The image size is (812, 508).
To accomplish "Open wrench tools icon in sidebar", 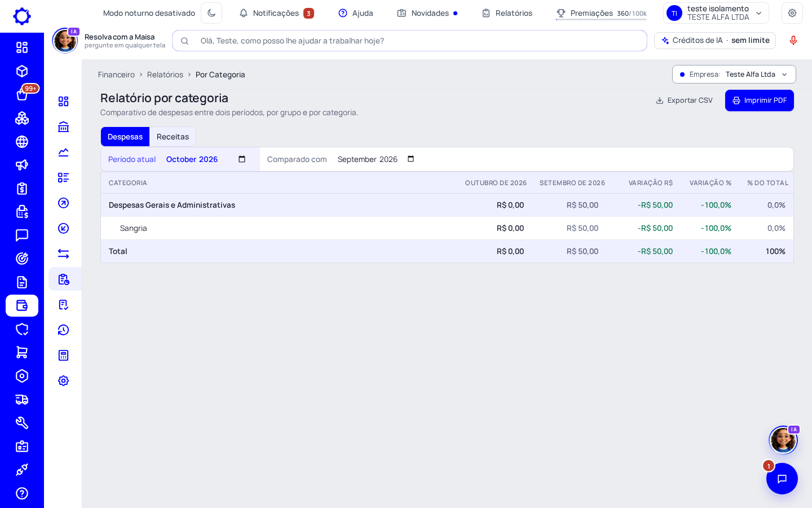I will click(22, 423).
